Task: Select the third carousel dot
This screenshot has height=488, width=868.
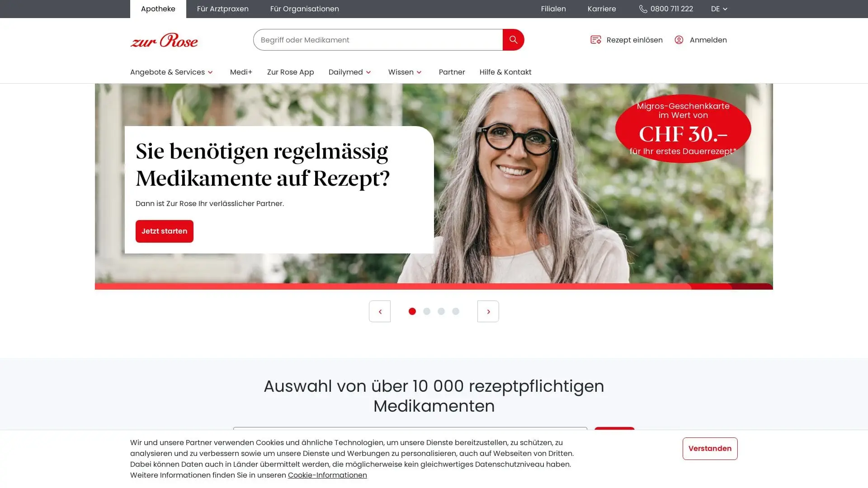Action: coord(441,311)
